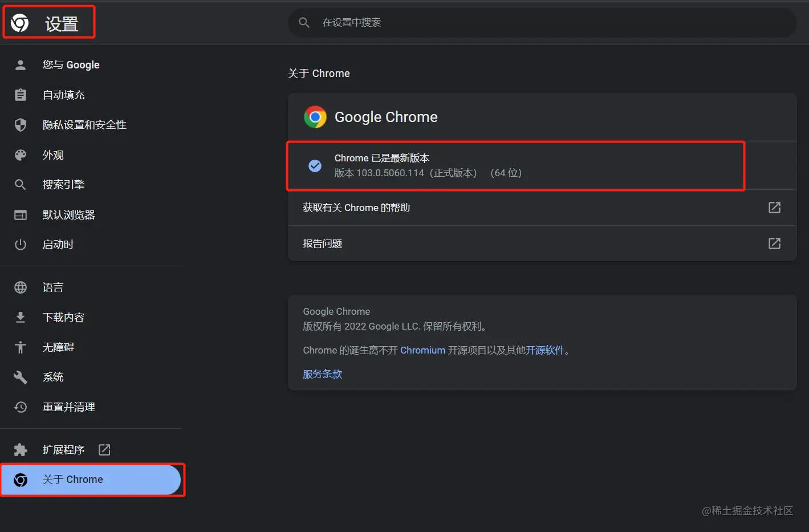Open the 服务条款 link
The width and height of the screenshot is (809, 532).
pyautogui.click(x=323, y=374)
